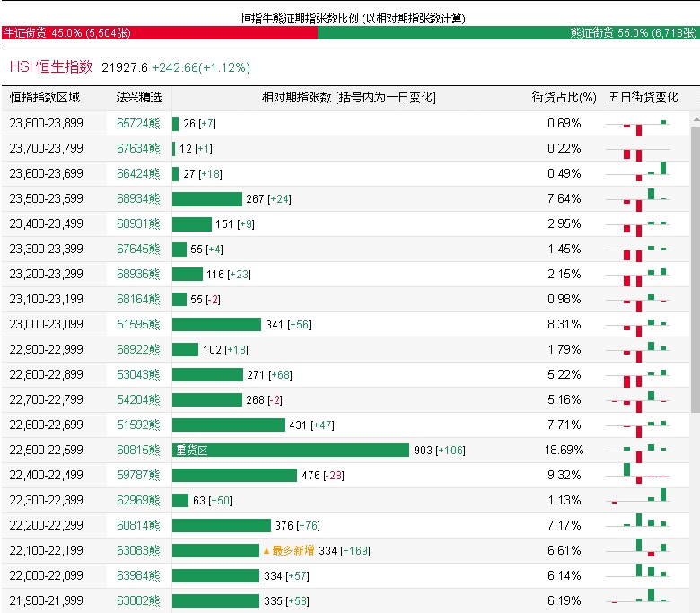This screenshot has width=700, height=613.
Task: Click the value 334 [+57]
Action: pyautogui.click(x=286, y=576)
